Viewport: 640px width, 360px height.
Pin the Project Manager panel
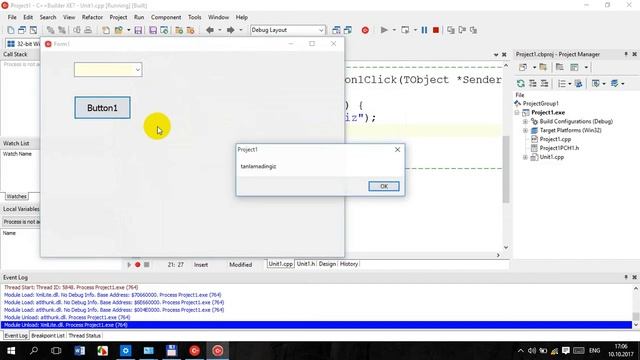tap(626, 54)
